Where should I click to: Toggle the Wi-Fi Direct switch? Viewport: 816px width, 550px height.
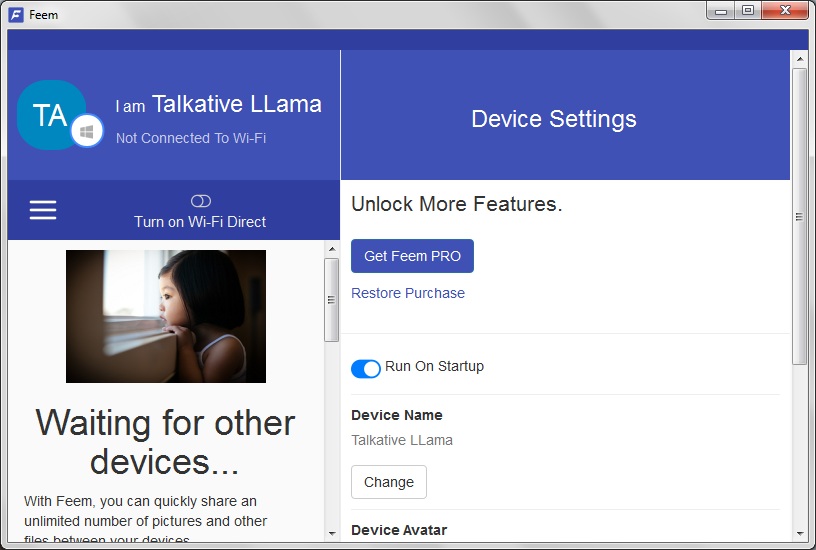(200, 201)
